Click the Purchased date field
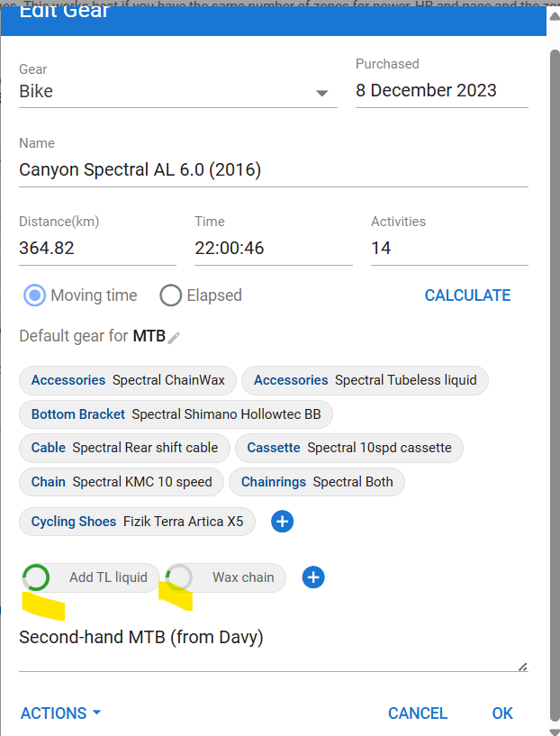 click(x=441, y=91)
